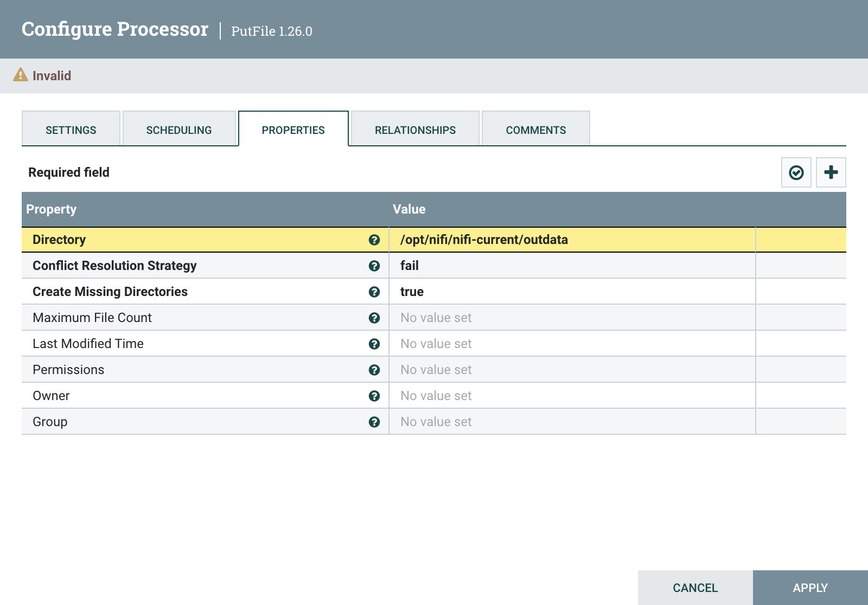Select the Directory property name

[59, 240]
